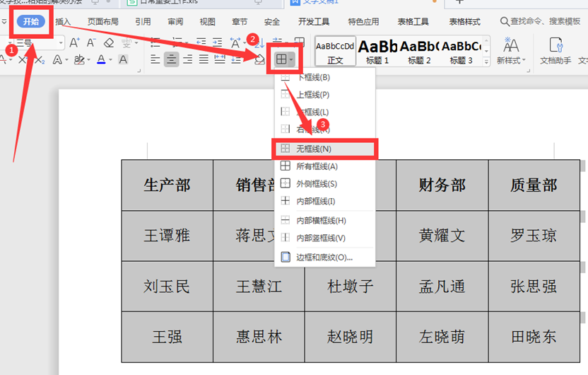Image resolution: width=588 pixels, height=375 pixels.
Task: Open the References (引用) tab
Action: 143,21
